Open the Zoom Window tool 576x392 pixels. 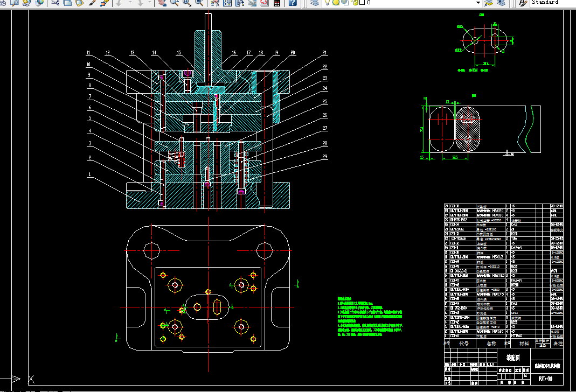click(186, 3)
